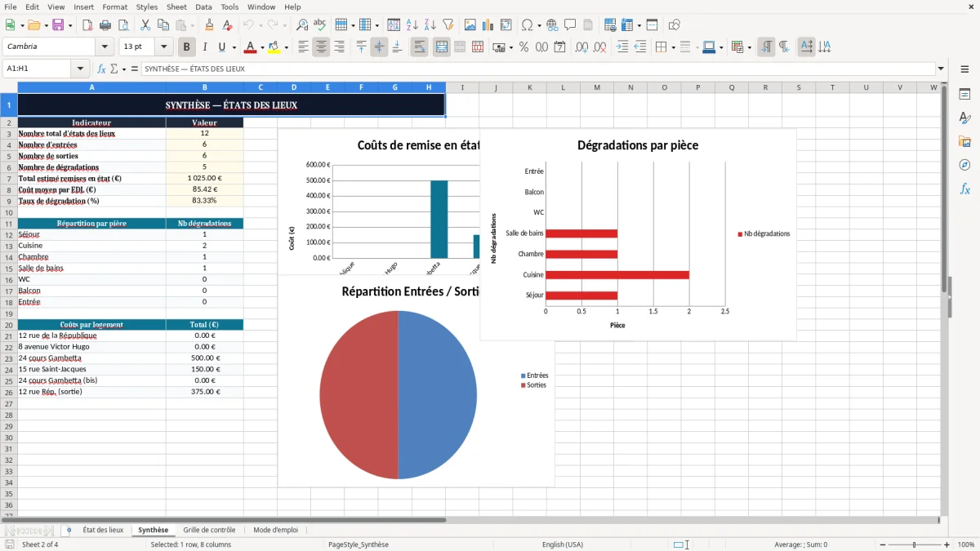Sort ascending A to Z
The width and height of the screenshot is (980, 551).
click(412, 25)
